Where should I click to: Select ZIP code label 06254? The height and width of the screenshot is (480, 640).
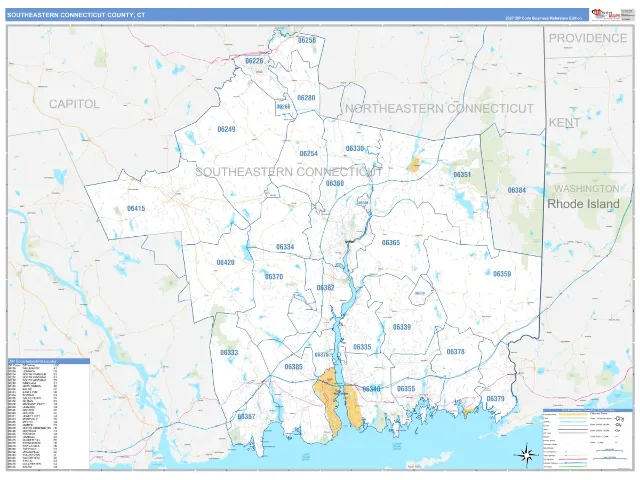tap(309, 153)
